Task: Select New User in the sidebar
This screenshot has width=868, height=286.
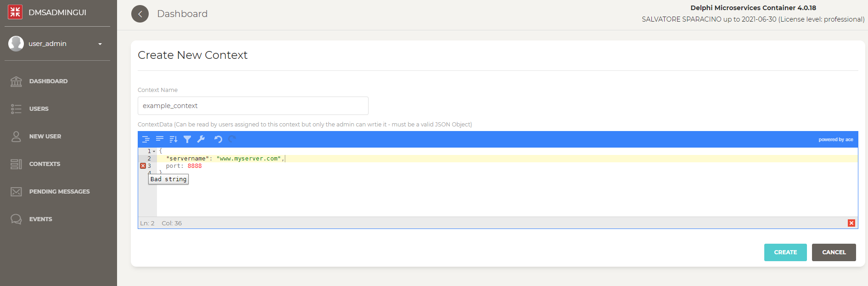Action: point(45,137)
